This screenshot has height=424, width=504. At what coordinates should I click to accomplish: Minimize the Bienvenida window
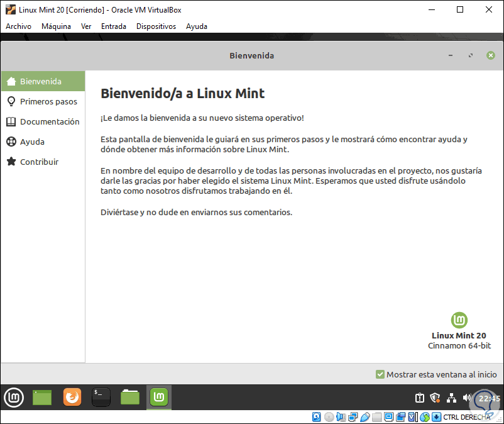click(x=451, y=55)
